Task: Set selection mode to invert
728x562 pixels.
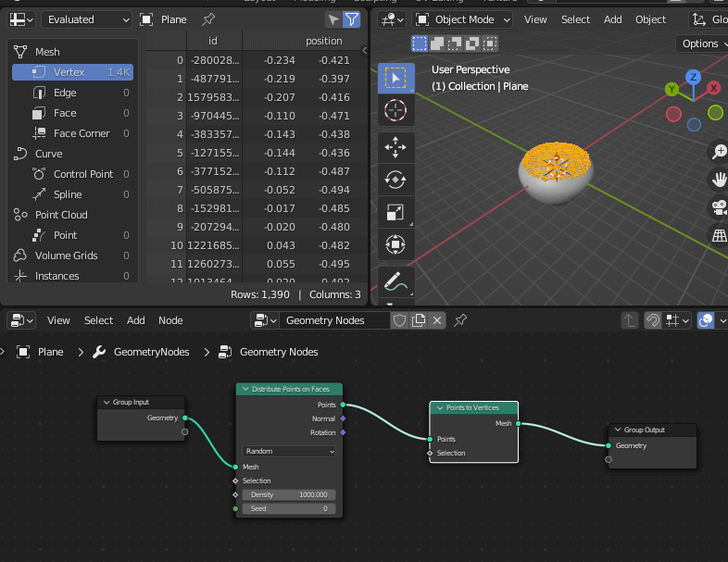Action: [472, 44]
